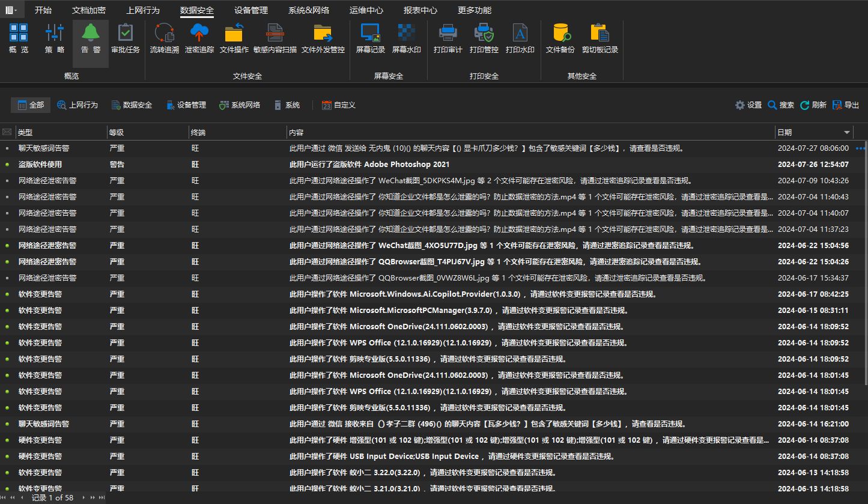Open 屏幕记录 screen record icon
The width and height of the screenshot is (868, 504).
pyautogui.click(x=370, y=40)
